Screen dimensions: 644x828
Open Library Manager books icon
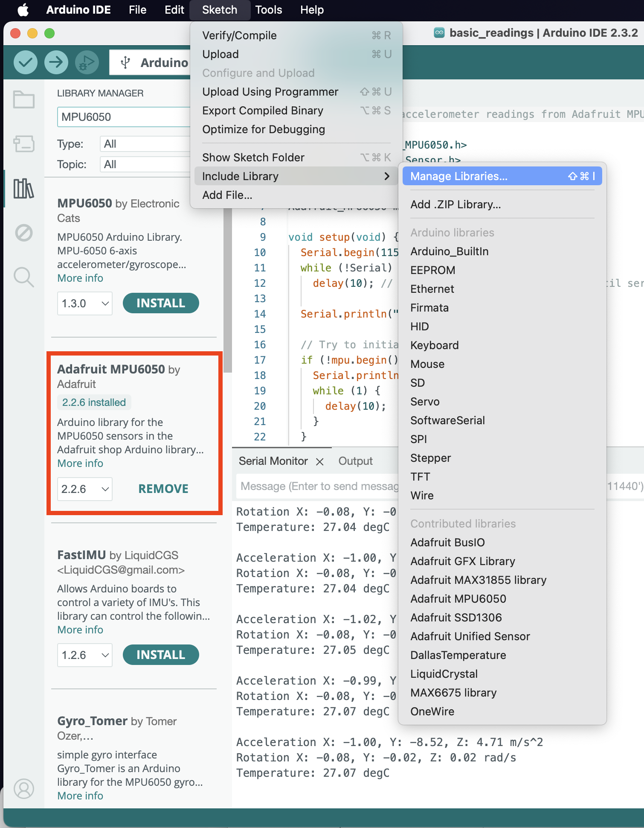24,188
